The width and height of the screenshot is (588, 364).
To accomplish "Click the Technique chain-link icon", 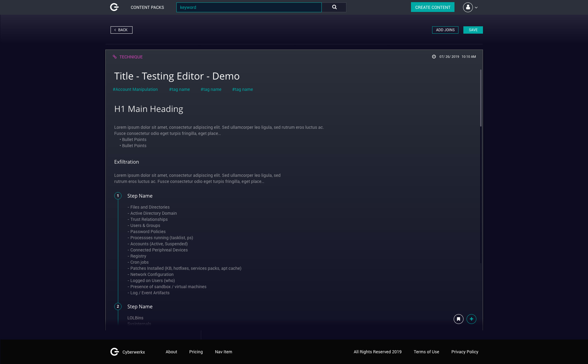I will pyautogui.click(x=115, y=57).
